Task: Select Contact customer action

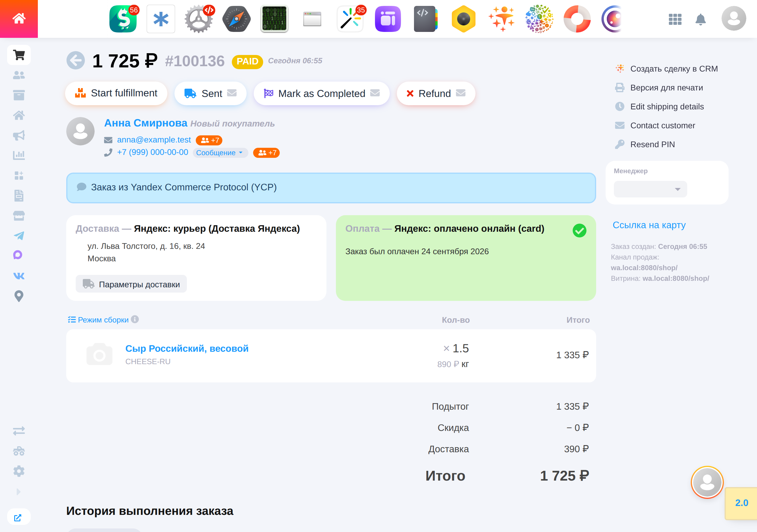Action: point(656,126)
